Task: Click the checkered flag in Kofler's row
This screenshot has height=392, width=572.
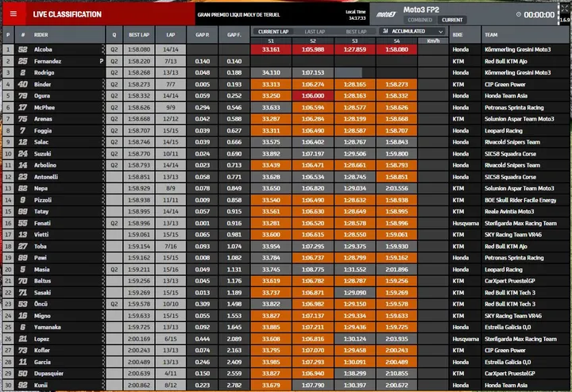Action: pyautogui.click(x=103, y=351)
